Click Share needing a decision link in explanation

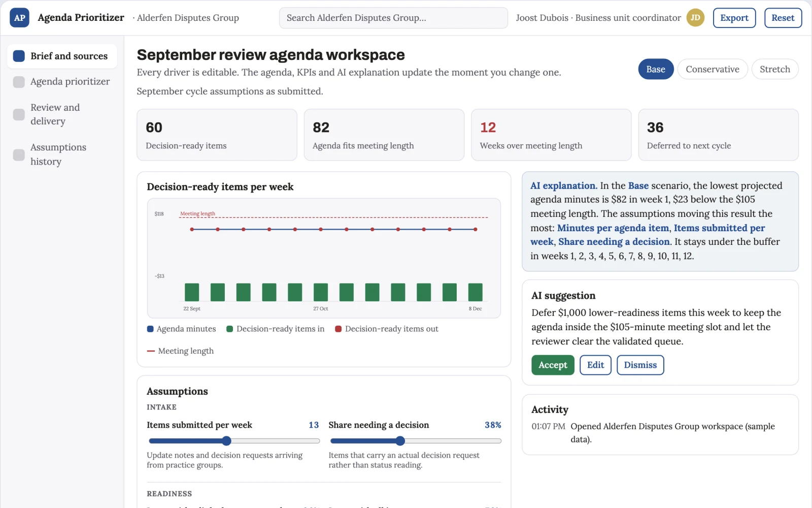pos(614,242)
